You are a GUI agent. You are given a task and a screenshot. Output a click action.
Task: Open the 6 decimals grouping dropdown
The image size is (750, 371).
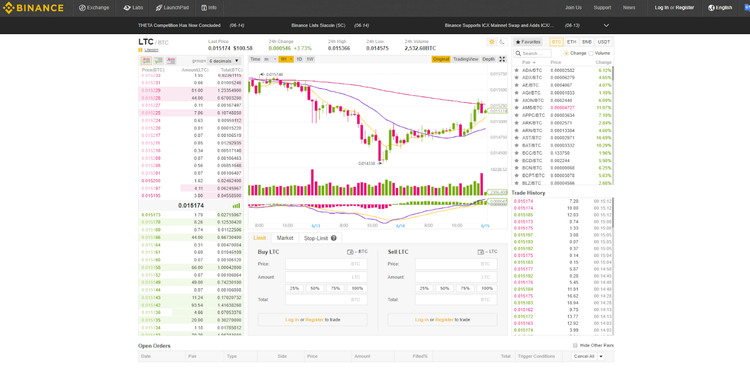point(224,61)
